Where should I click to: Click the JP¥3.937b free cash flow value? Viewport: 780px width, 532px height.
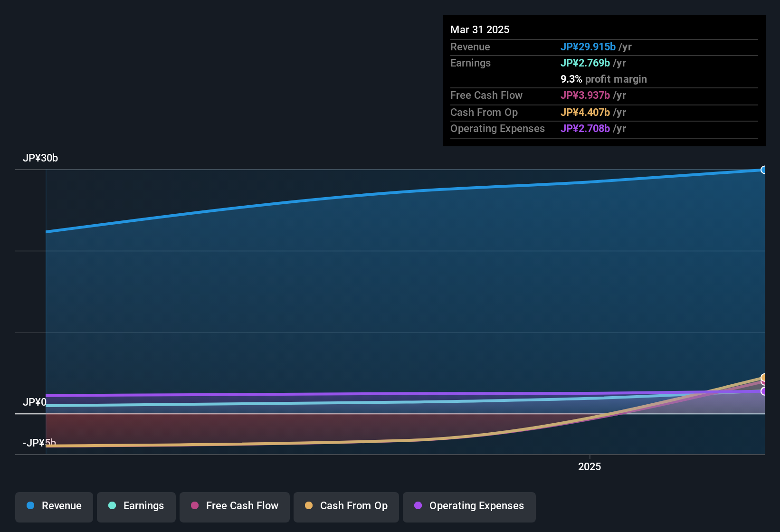point(585,95)
